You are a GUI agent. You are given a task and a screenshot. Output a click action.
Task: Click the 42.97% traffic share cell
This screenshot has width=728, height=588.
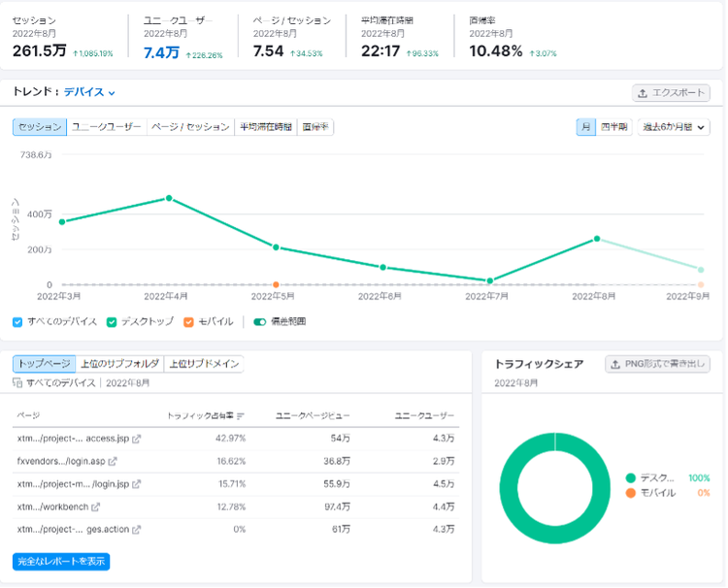click(230, 439)
